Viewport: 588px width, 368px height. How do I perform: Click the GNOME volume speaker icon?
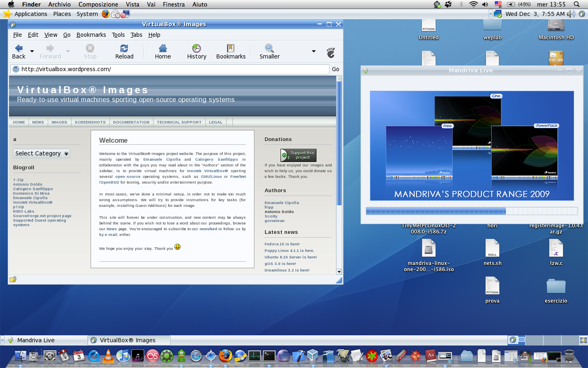pyautogui.click(x=571, y=14)
